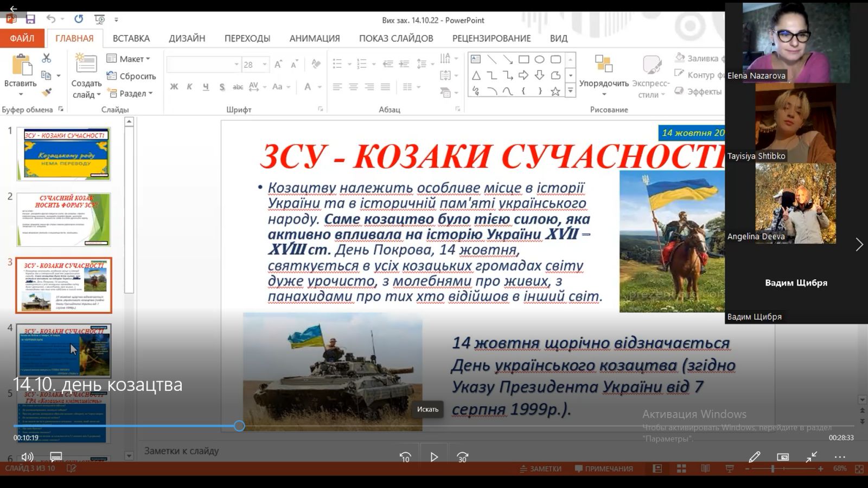This screenshot has height=488, width=868.
Task: Click the Redo icon in quick access toolbar
Action: pyautogui.click(x=79, y=20)
